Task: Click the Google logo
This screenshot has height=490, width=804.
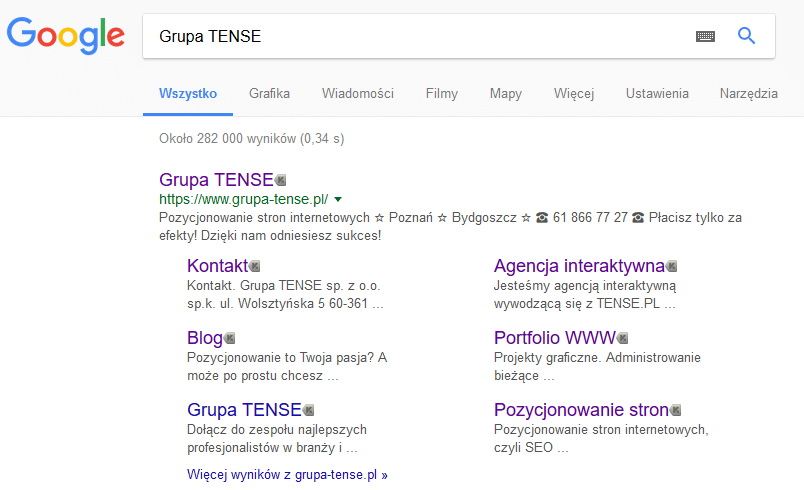Action: tap(66, 35)
